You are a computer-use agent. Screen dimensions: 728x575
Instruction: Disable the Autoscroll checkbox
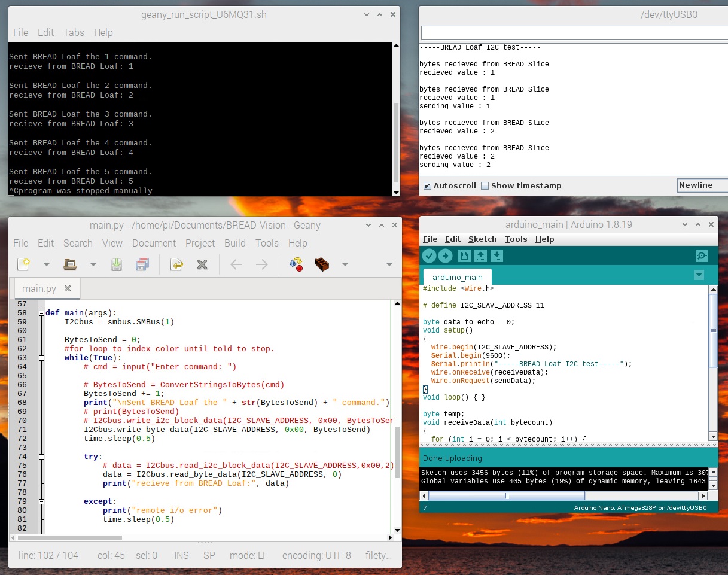coord(427,185)
